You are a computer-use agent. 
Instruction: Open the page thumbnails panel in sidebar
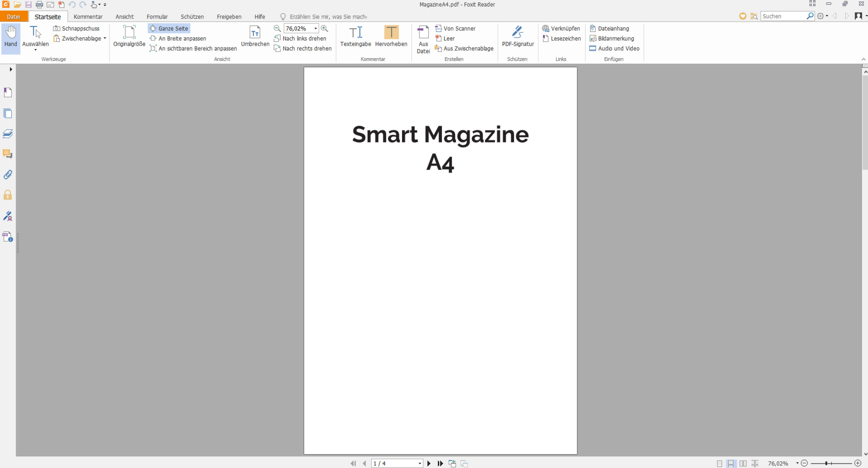pyautogui.click(x=8, y=113)
